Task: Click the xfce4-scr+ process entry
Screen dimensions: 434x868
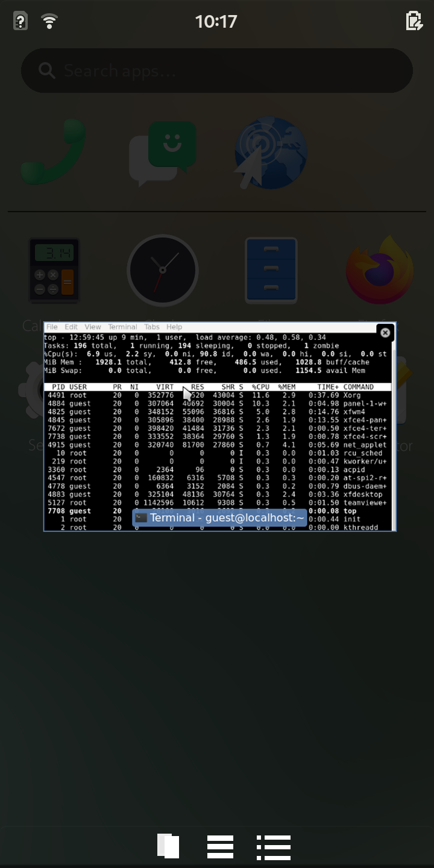Action: pyautogui.click(x=218, y=436)
